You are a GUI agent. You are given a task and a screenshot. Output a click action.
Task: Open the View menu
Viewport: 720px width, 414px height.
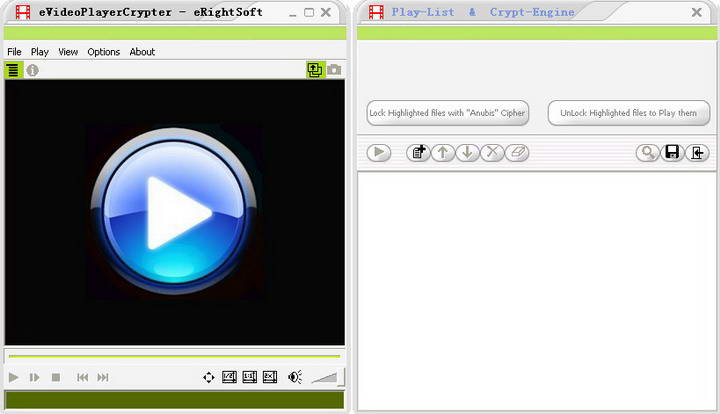pyautogui.click(x=68, y=52)
